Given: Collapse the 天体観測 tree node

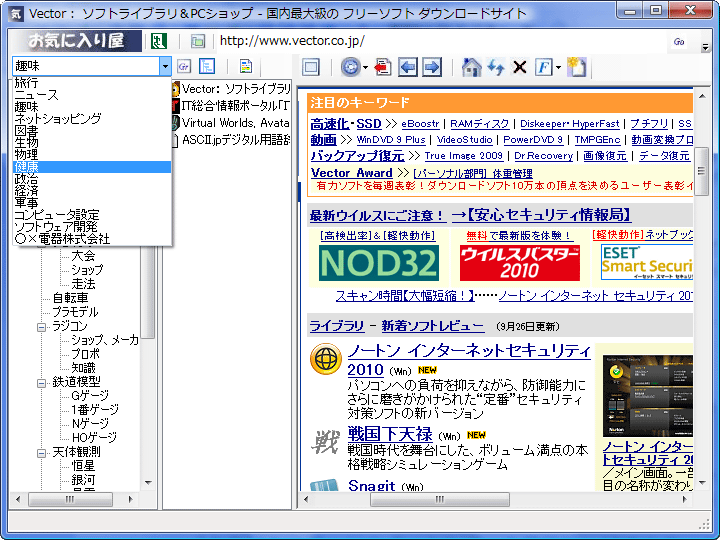Looking at the screenshot, I should click(42, 452).
